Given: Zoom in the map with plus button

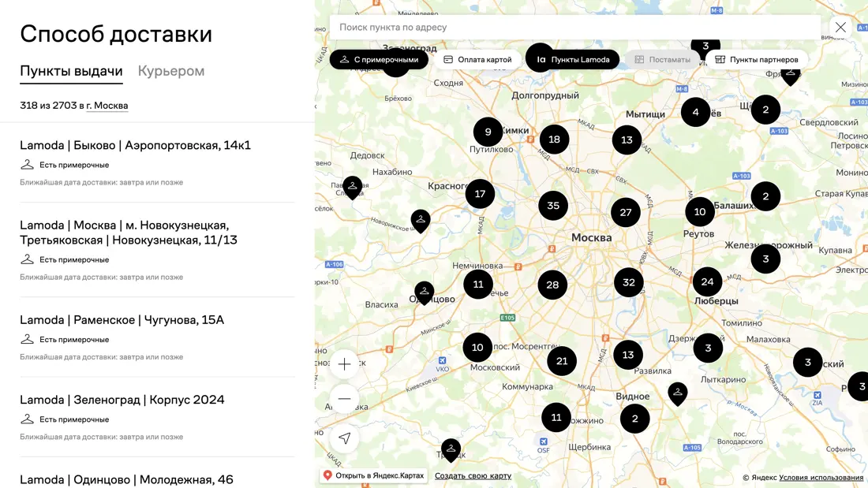Looking at the screenshot, I should coord(345,364).
